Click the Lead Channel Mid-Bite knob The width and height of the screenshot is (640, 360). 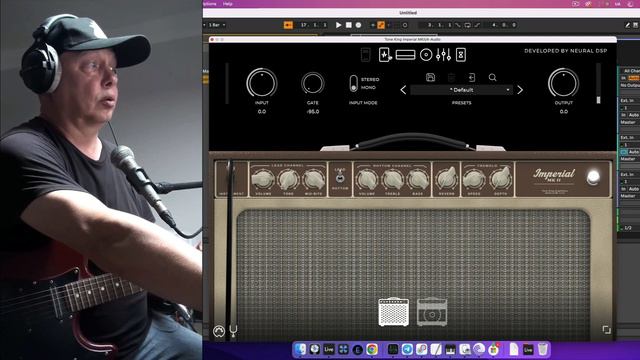tap(313, 179)
